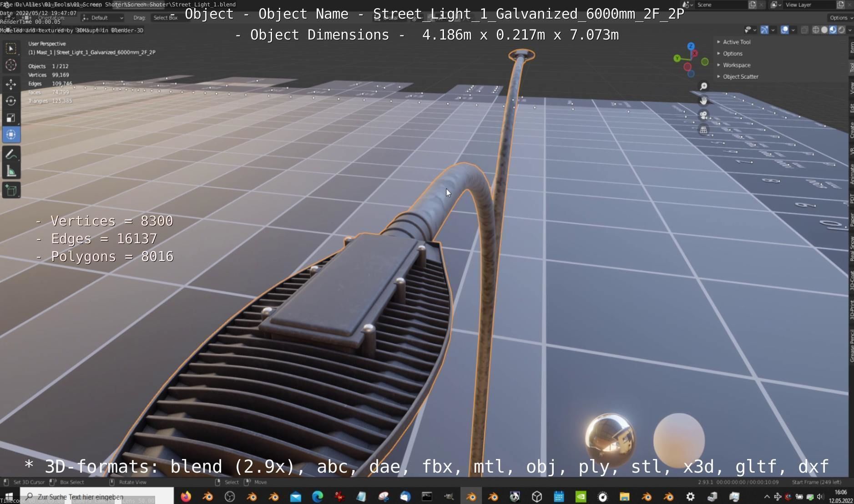Switch perspective/orthographic grid icon
Viewport: 854px width, 504px height.
pos(703,130)
